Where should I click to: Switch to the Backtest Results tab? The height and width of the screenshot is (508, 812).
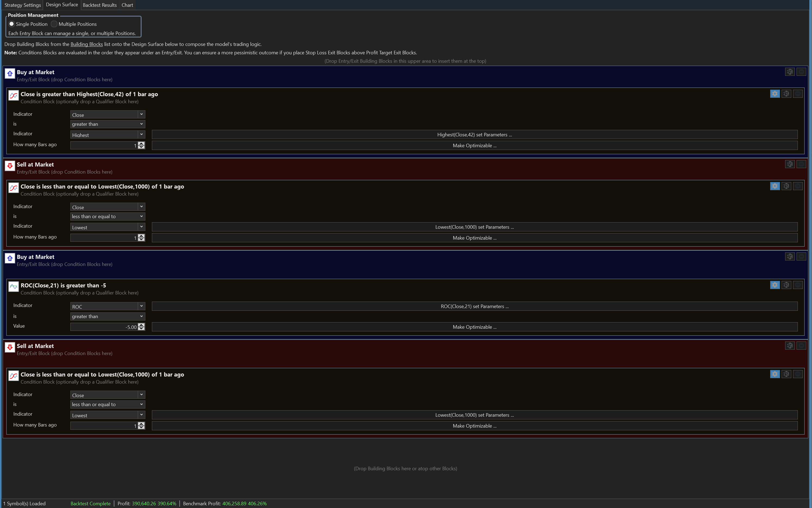click(x=99, y=5)
